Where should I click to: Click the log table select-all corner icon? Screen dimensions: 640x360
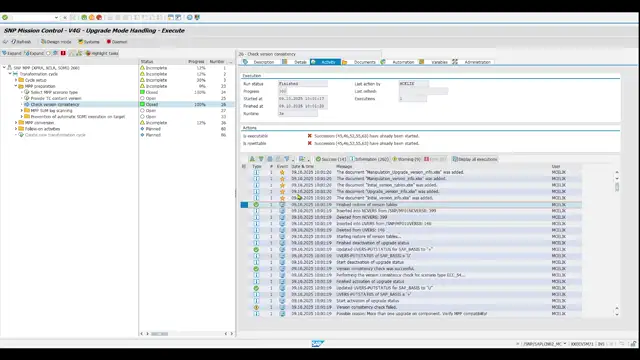(x=244, y=167)
